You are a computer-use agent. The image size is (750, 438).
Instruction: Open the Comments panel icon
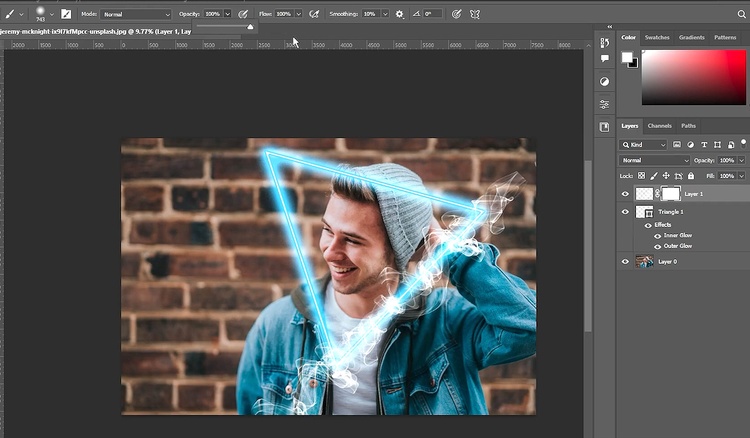coord(604,59)
